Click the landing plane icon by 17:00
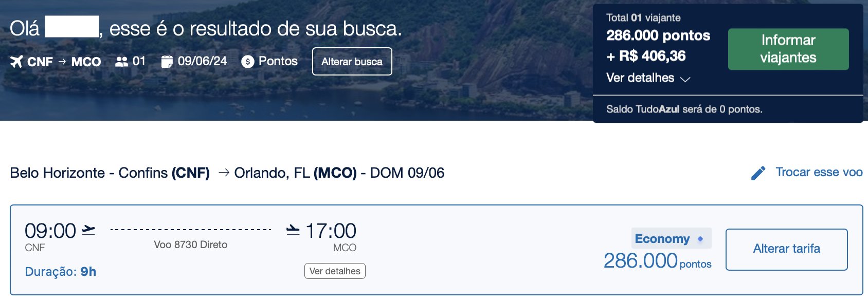This screenshot has width=868, height=301. (x=293, y=230)
